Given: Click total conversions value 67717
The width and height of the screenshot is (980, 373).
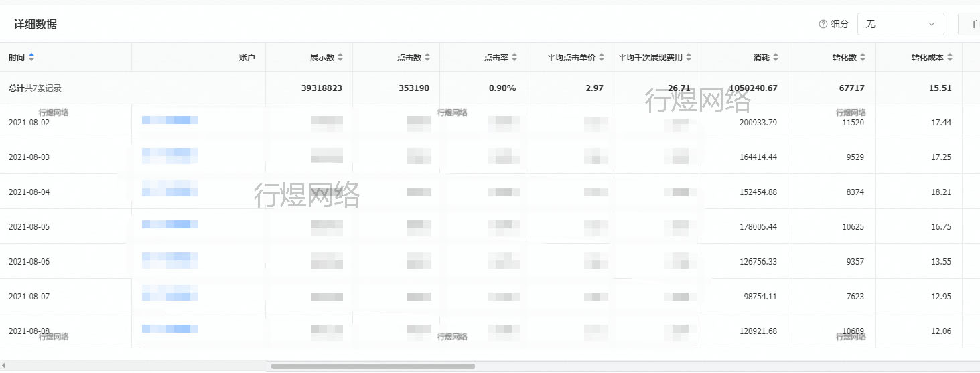Looking at the screenshot, I should click(851, 88).
